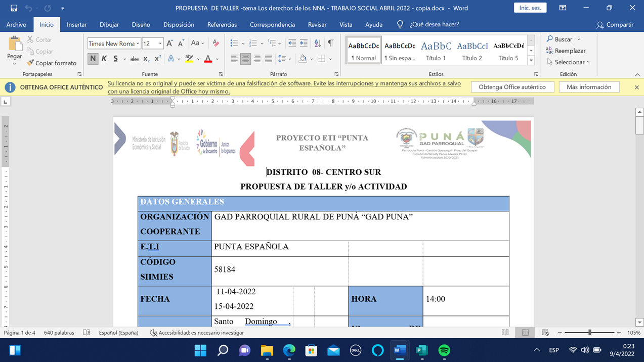The image size is (644, 362).
Task: Open the Insertar ribbon tab
Action: (76, 25)
